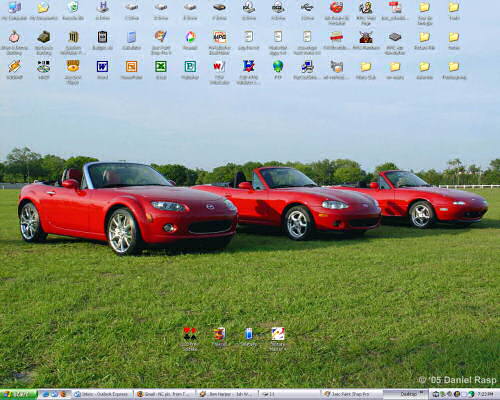Viewport: 500px width, 400px height.
Task: Open the playing cards game icon
Action: click(x=190, y=338)
